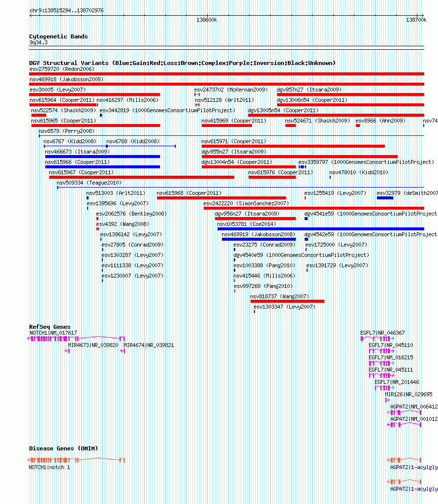Click nsv469919 (Jakobsson2008) label
The image size is (438, 504).
pyautogui.click(x=258, y=234)
